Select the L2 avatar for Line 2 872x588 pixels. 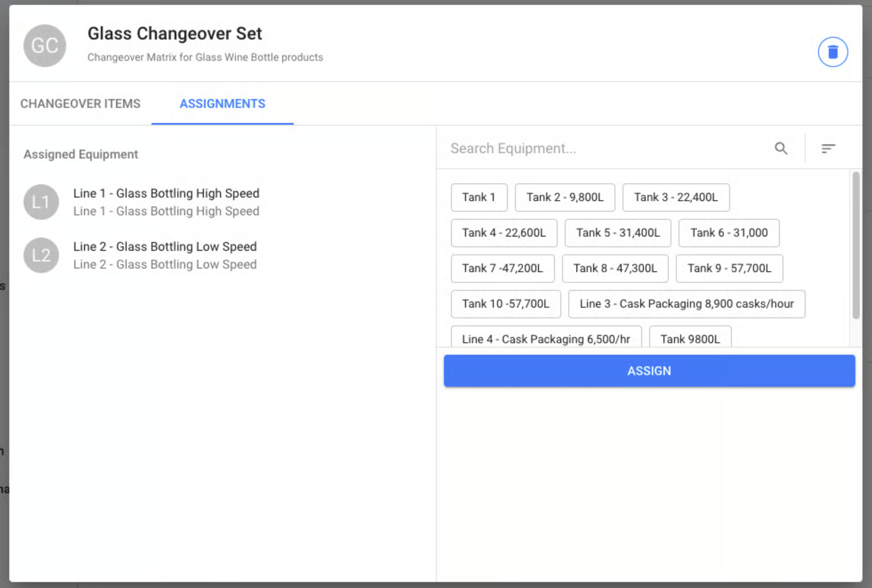point(41,255)
